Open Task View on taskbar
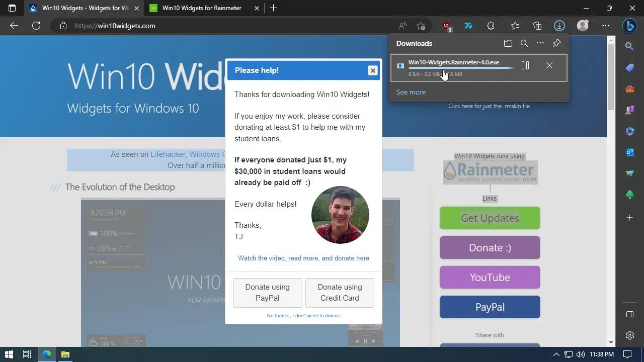The height and width of the screenshot is (362, 644). (x=27, y=354)
